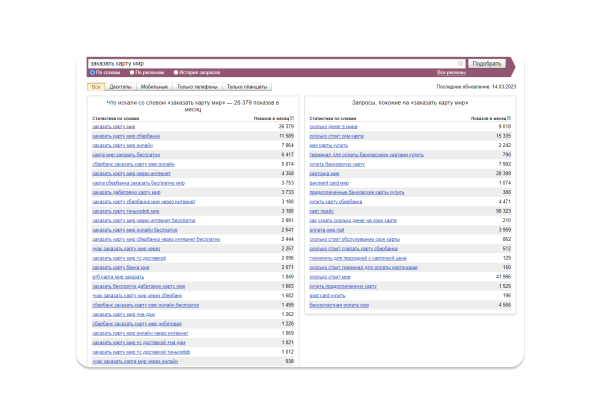Select the 'По регионам' radio button
Image resolution: width=600 pixels, height=416 pixels.
(x=134, y=73)
